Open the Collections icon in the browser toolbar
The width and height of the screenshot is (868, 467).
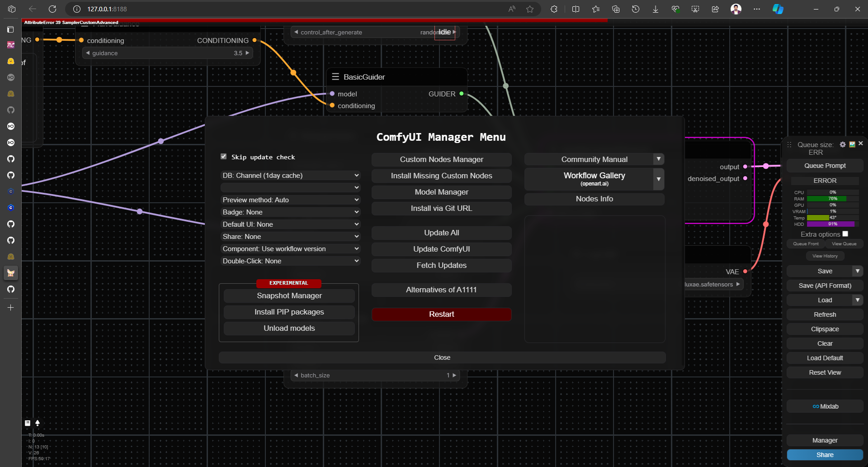coord(616,9)
